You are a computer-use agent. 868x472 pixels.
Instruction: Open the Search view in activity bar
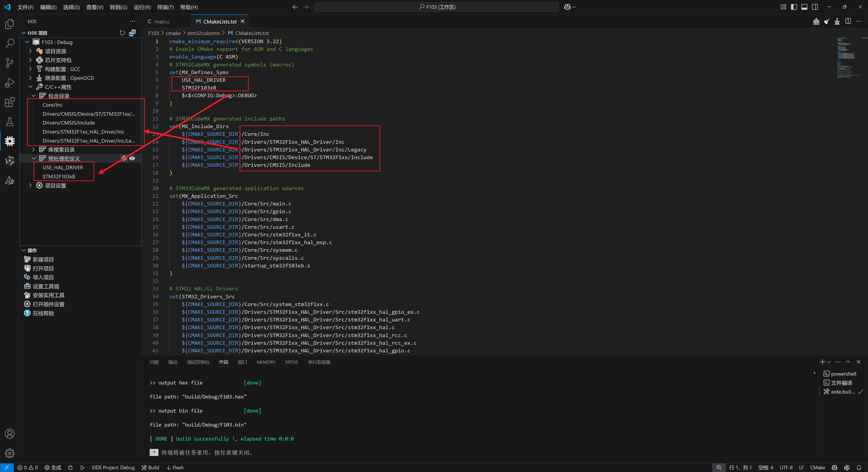tap(10, 43)
